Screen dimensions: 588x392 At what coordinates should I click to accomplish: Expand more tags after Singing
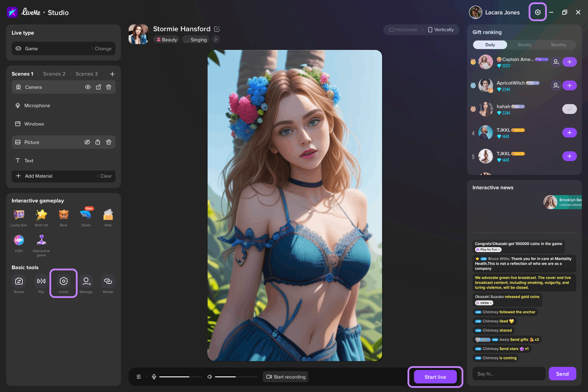[216, 40]
